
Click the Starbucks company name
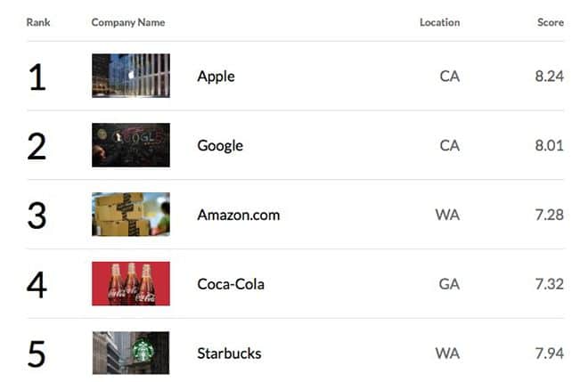click(229, 354)
